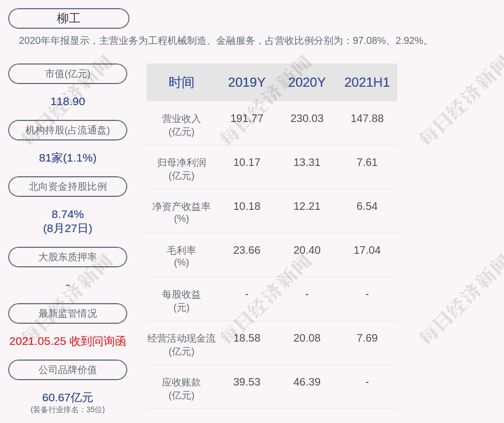Click the 时间 header cell
This screenshot has width=504, height=423.
[182, 82]
